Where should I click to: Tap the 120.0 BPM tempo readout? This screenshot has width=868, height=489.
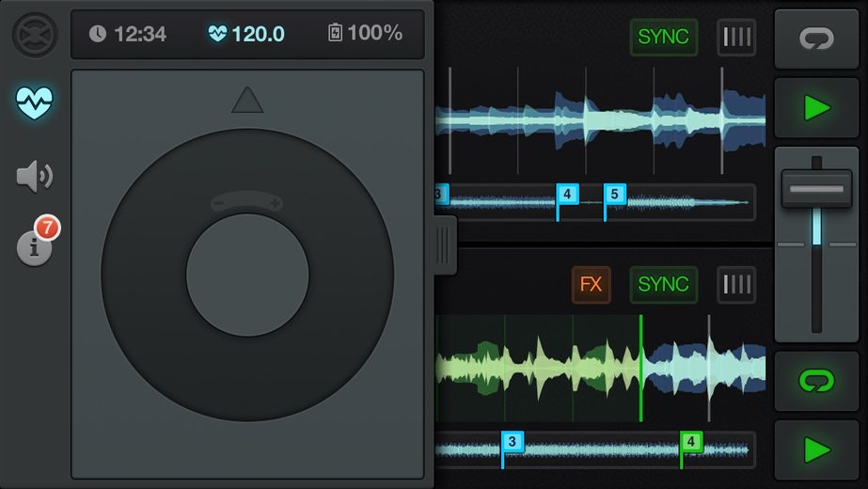(x=246, y=35)
